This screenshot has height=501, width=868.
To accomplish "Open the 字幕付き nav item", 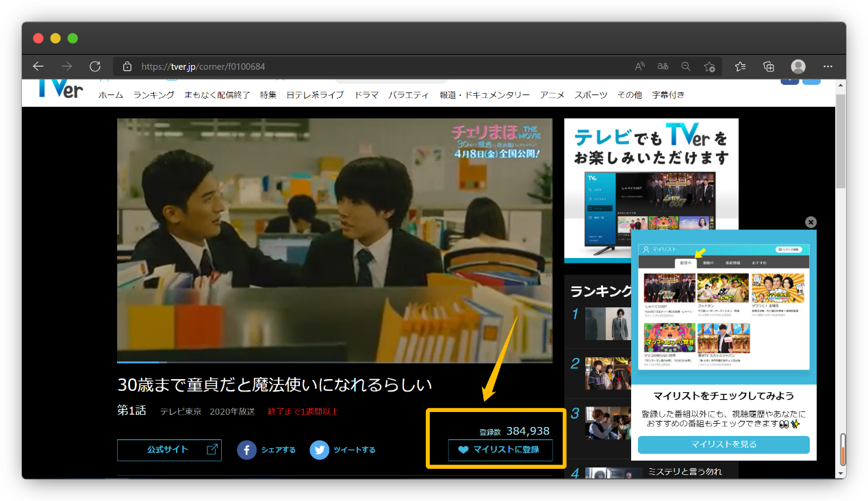I will coord(668,95).
